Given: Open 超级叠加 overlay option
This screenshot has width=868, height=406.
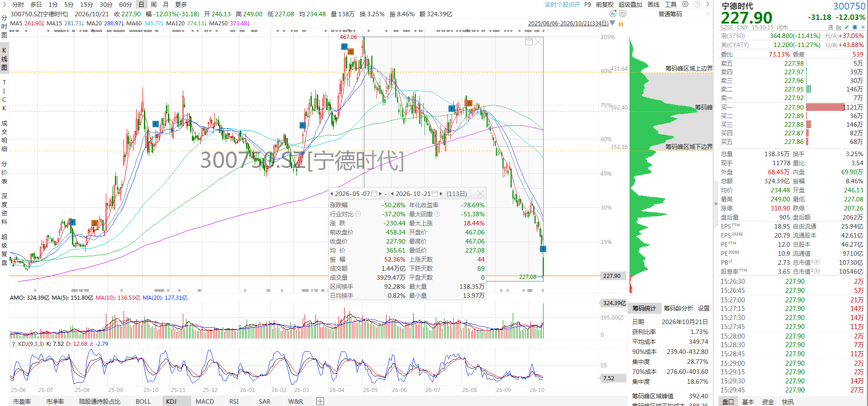Looking at the screenshot, I should tap(630, 5).
